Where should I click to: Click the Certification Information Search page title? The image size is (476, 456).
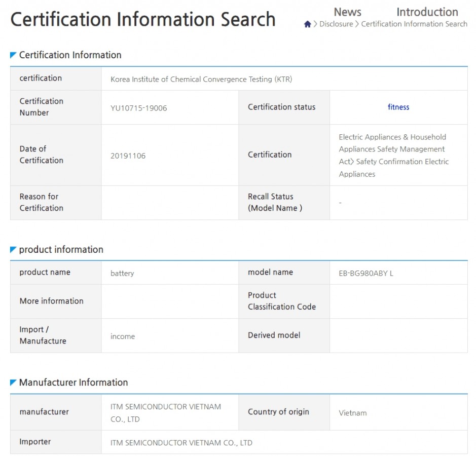coord(142,20)
